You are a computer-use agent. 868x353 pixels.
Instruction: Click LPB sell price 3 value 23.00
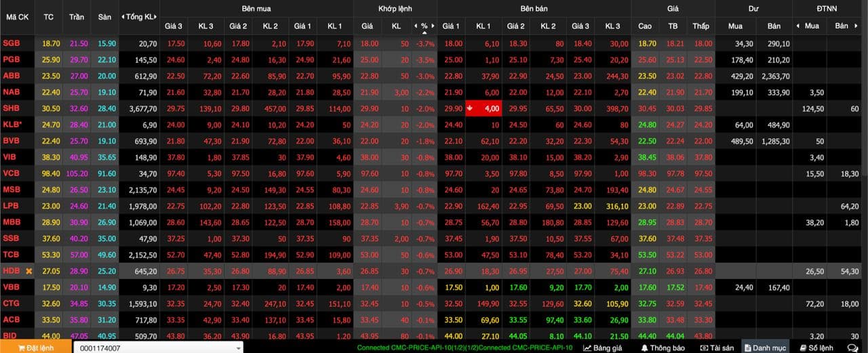(583, 206)
